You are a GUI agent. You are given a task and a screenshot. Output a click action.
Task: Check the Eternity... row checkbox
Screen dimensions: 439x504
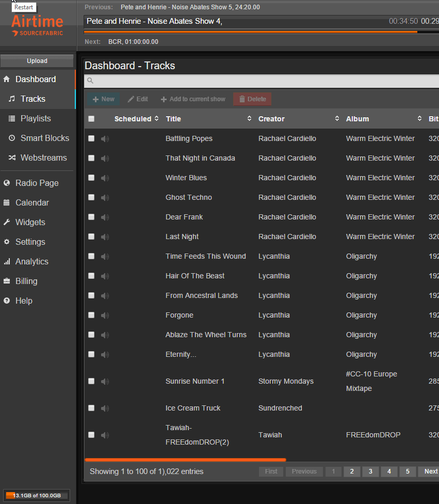click(91, 354)
